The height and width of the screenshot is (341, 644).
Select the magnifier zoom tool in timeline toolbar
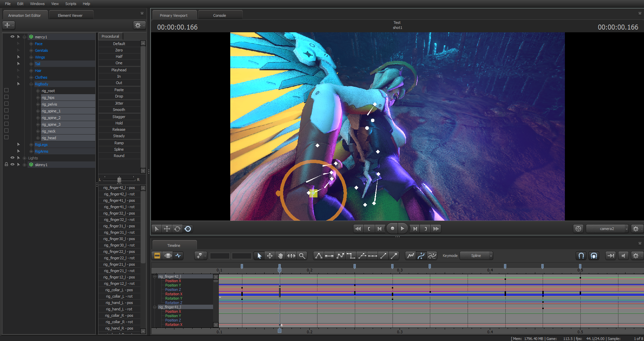(x=302, y=256)
